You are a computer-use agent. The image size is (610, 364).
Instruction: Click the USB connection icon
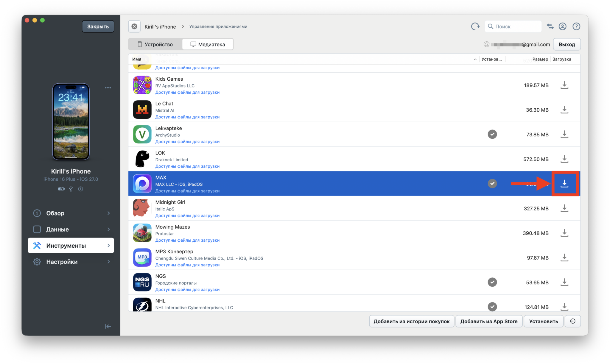click(71, 189)
